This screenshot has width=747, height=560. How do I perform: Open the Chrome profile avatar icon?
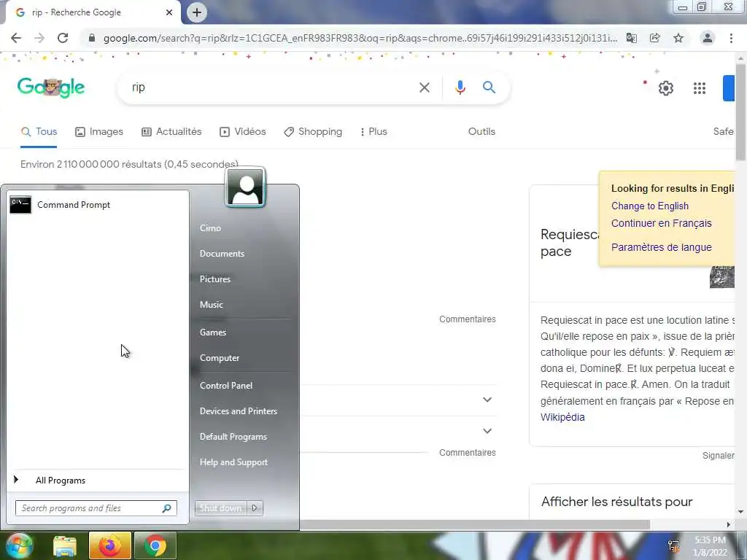tap(708, 38)
